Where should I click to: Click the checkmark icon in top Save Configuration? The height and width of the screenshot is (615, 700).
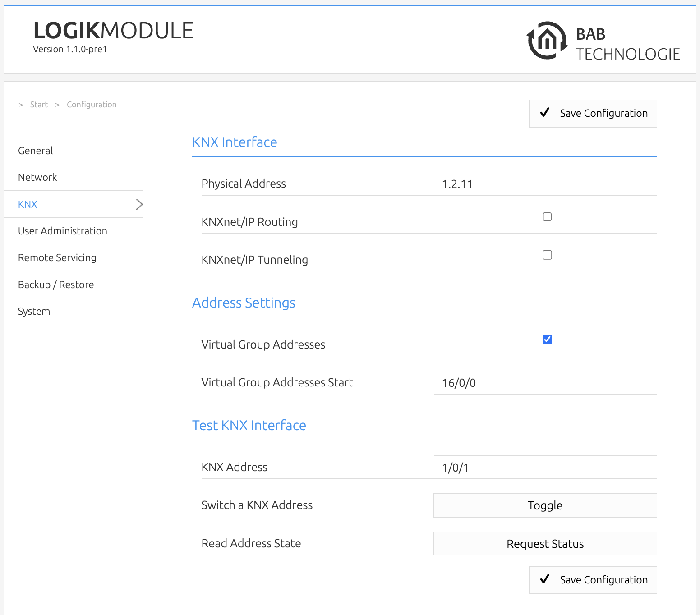pyautogui.click(x=544, y=113)
